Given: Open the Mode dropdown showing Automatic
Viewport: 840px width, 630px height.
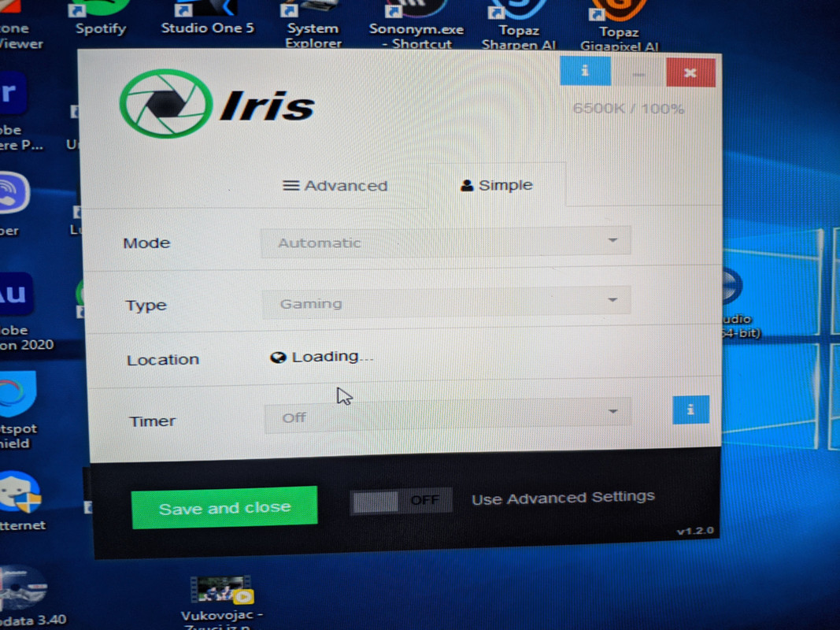Looking at the screenshot, I should click(445, 243).
